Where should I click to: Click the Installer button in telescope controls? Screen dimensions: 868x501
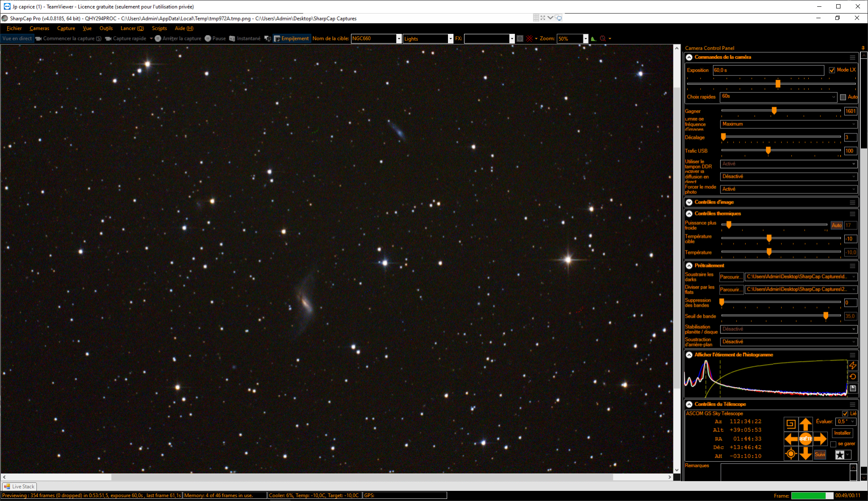[x=842, y=433]
